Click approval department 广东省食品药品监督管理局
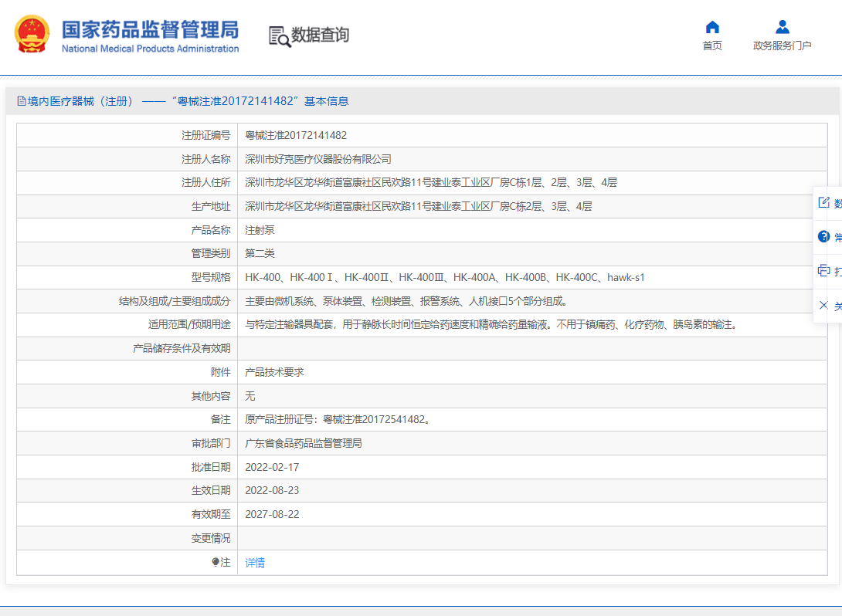This screenshot has height=616, width=842. [x=304, y=443]
